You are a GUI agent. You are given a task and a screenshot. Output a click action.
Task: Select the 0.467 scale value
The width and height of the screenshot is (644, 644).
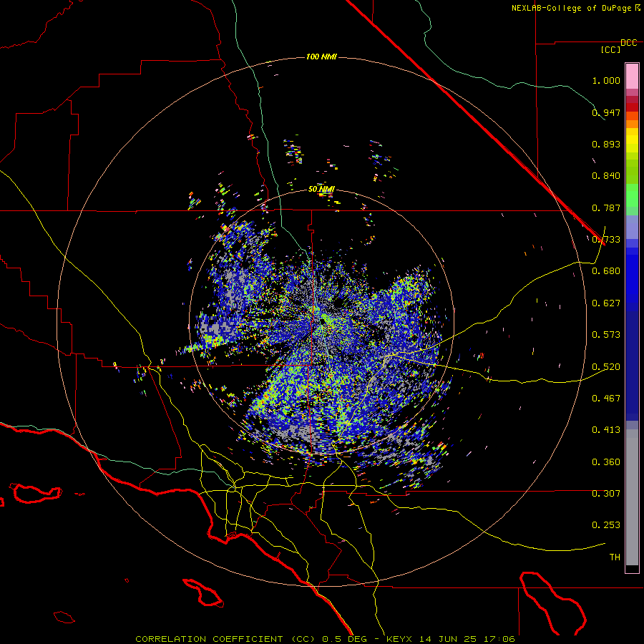coord(606,399)
